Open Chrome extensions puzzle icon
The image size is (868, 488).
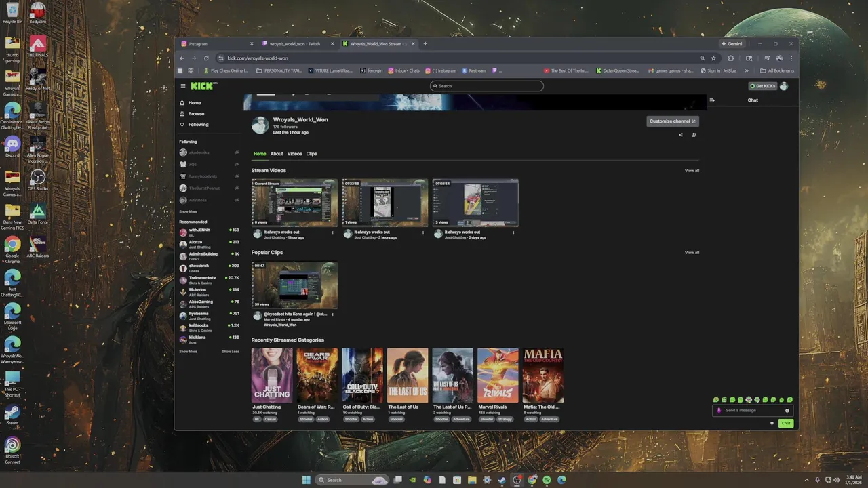(x=731, y=58)
